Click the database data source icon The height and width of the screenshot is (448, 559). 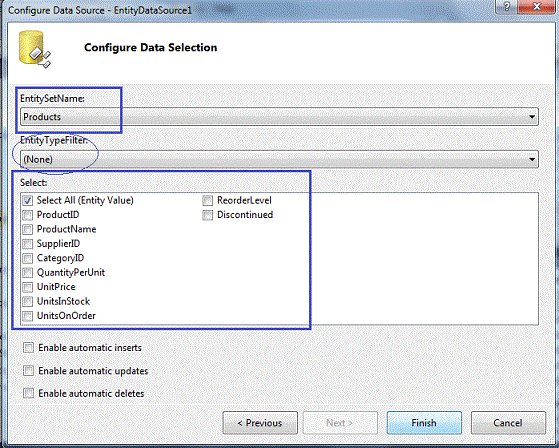click(x=35, y=50)
